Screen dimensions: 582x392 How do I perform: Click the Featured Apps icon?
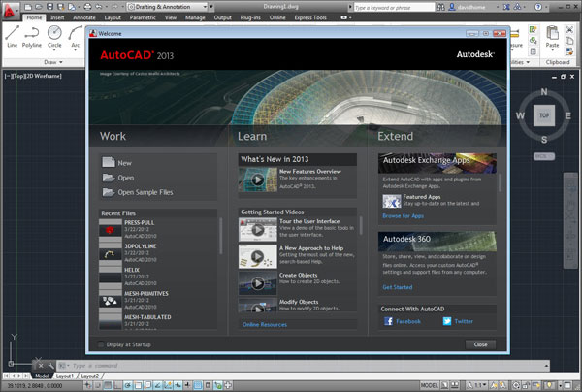(x=392, y=201)
